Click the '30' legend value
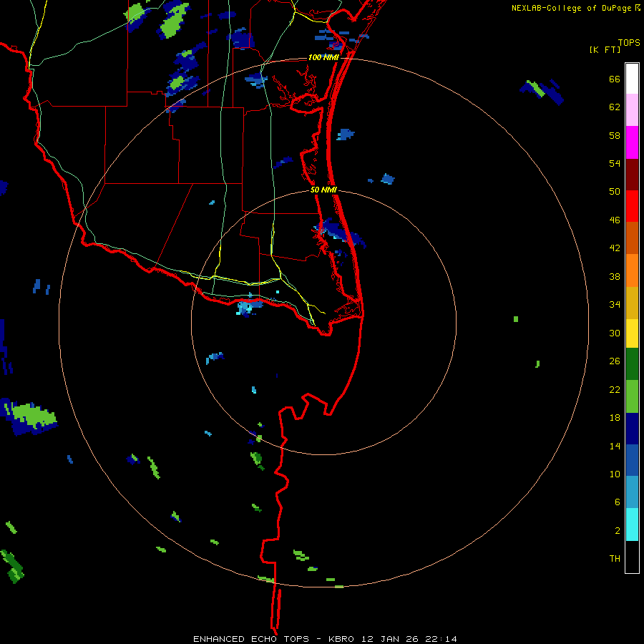Screen dimensions: 644x644 (615, 333)
